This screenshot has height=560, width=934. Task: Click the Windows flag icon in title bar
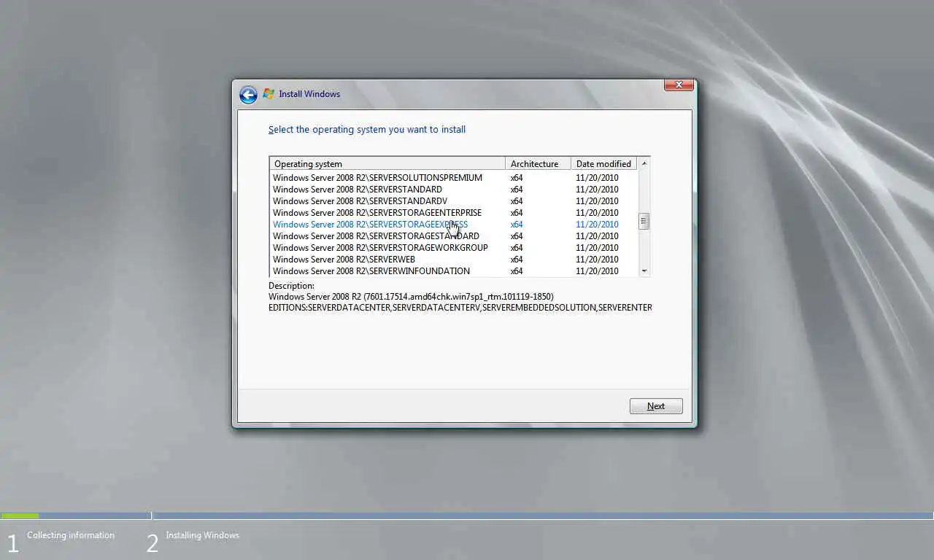pyautogui.click(x=269, y=94)
